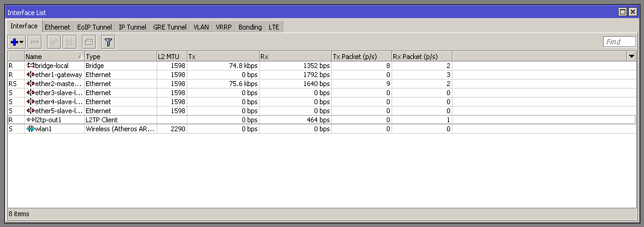This screenshot has height=227, width=644.
Task: Sort by the L2 MTU column header
Action: point(172,57)
